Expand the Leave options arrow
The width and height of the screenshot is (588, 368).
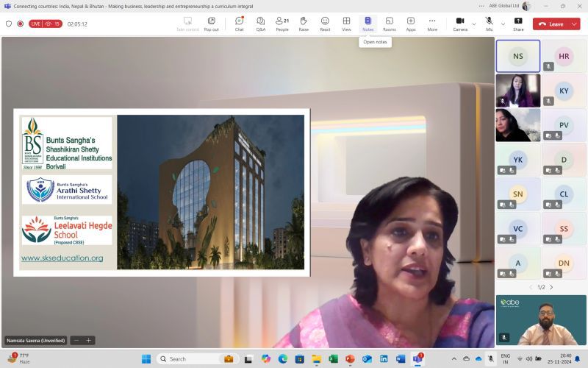pyautogui.click(x=574, y=24)
